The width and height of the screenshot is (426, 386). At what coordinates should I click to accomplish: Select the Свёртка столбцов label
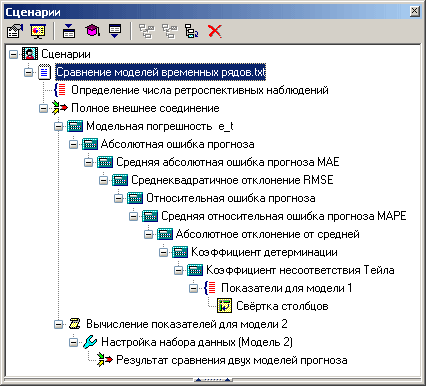(282, 306)
